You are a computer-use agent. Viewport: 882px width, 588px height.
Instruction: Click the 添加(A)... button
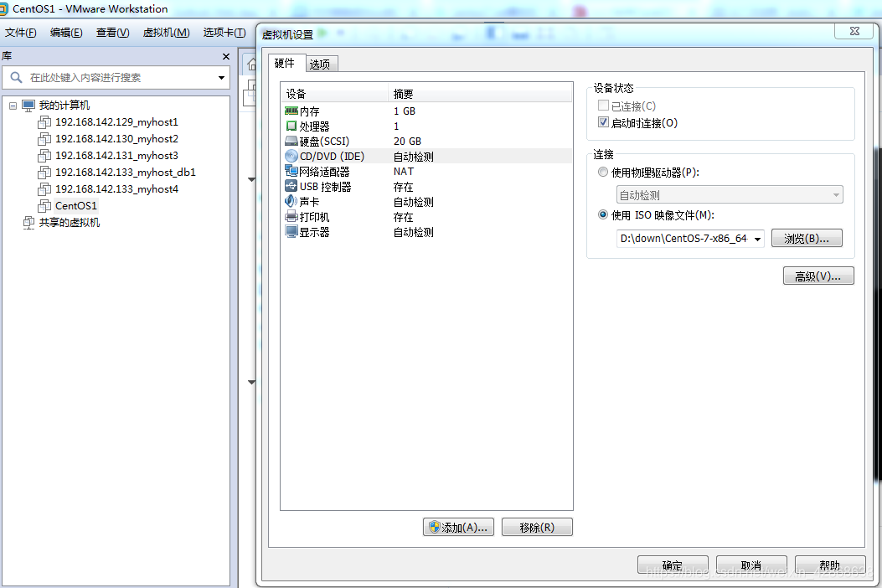[458, 527]
